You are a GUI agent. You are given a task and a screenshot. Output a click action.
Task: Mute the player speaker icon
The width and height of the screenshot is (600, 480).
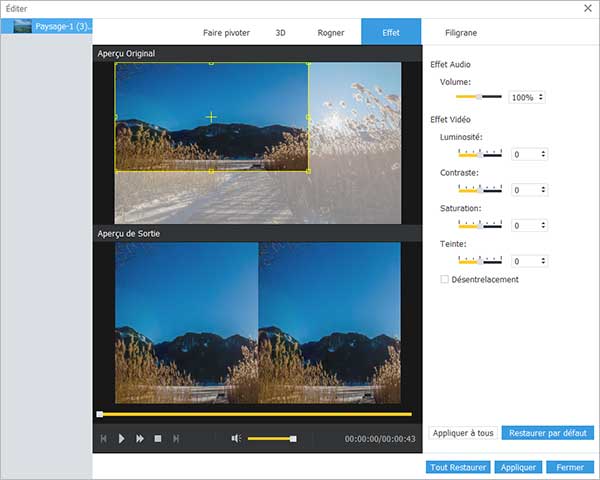236,438
